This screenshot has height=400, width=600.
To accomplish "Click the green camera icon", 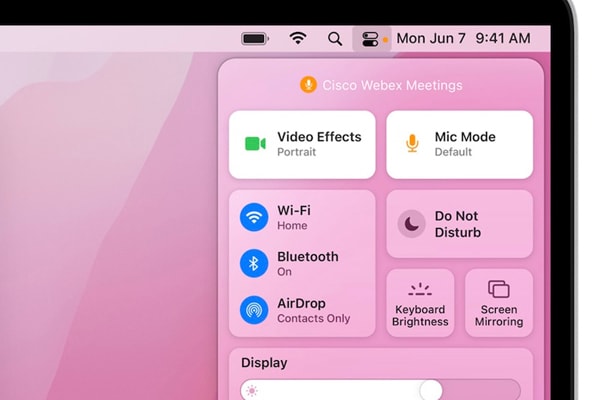I will pos(255,144).
